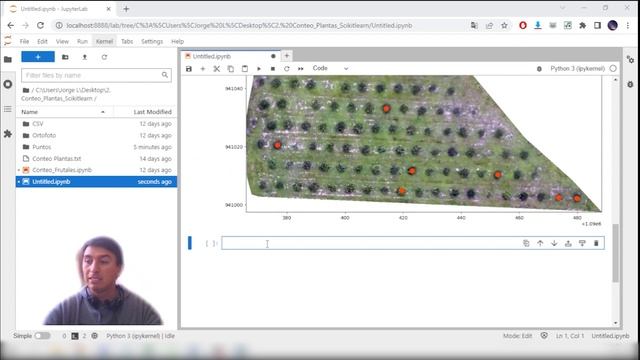This screenshot has height=360, width=640.
Task: Open the Settings menu
Action: pos(152,41)
